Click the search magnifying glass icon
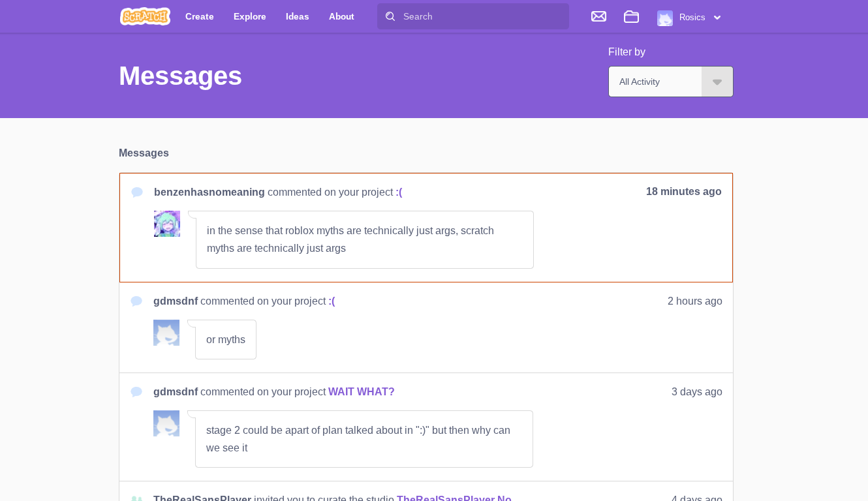Screen dimensions: 868x501 (390, 16)
